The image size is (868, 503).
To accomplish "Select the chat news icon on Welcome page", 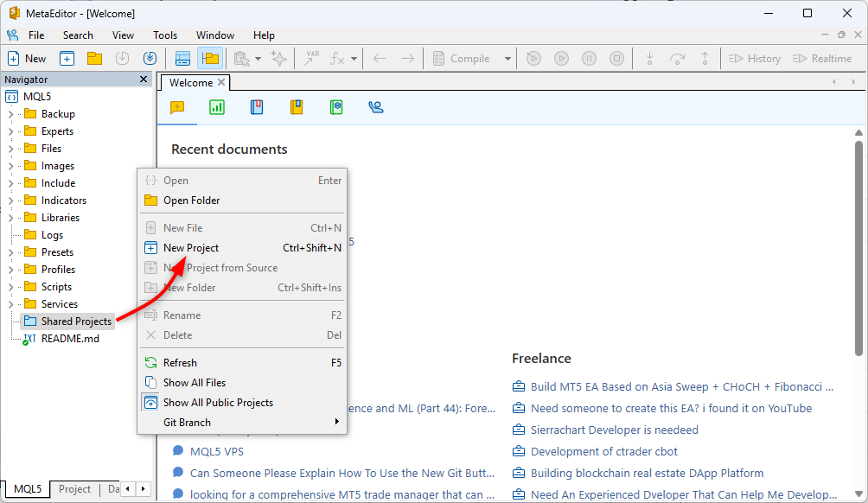I will [x=177, y=107].
